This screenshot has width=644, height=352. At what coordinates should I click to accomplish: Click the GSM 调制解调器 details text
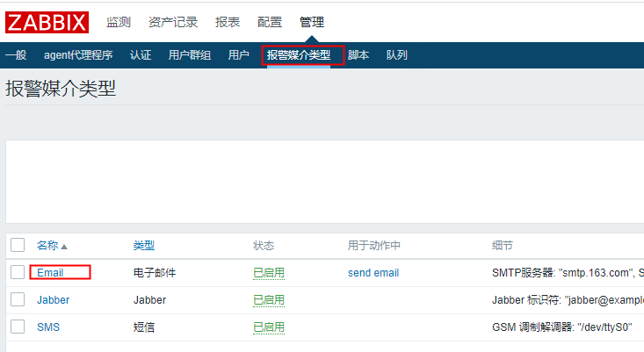(561, 327)
